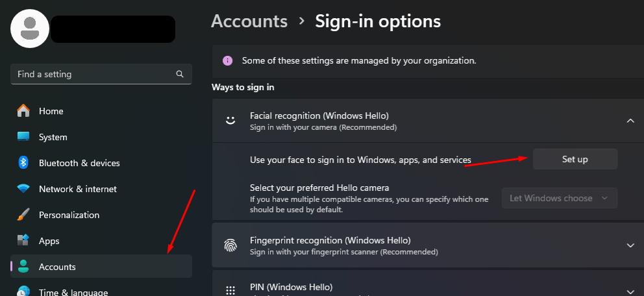Click the search magnifier icon
This screenshot has width=644, height=296.
(x=180, y=74)
